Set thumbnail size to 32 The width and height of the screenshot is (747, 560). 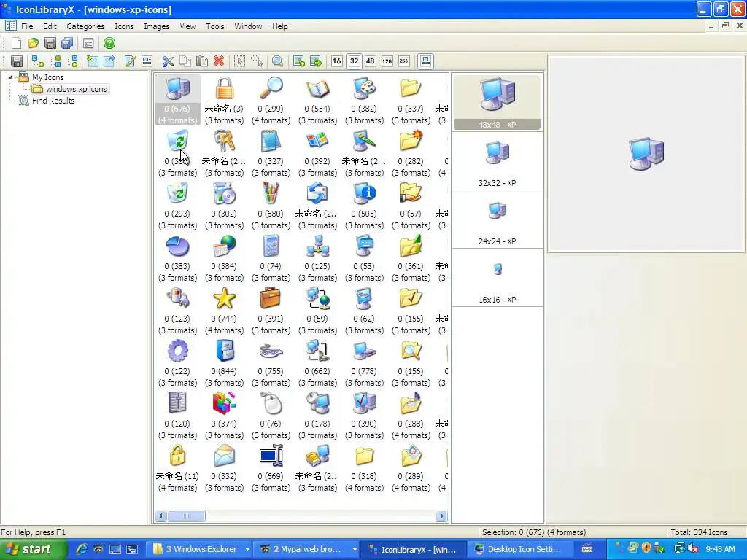pos(354,61)
